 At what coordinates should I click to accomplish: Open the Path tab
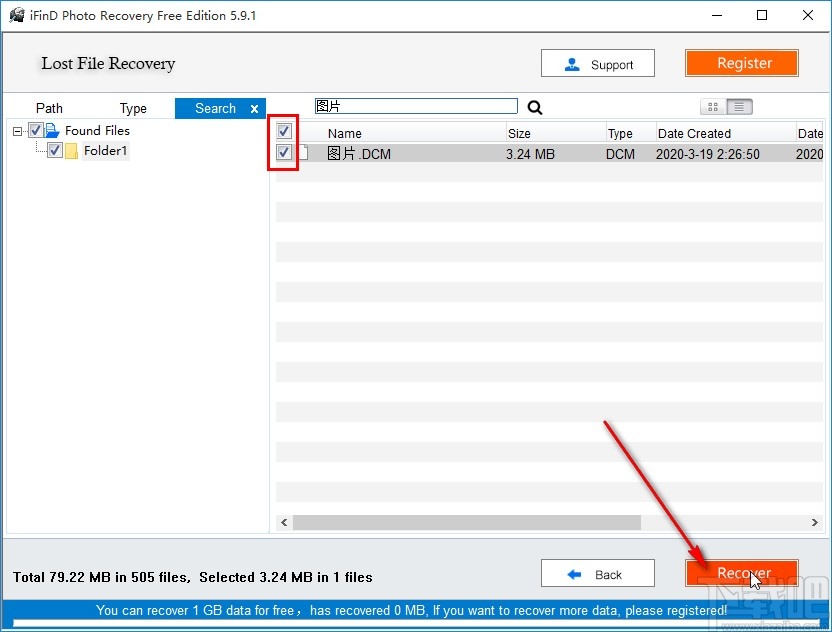(x=49, y=108)
